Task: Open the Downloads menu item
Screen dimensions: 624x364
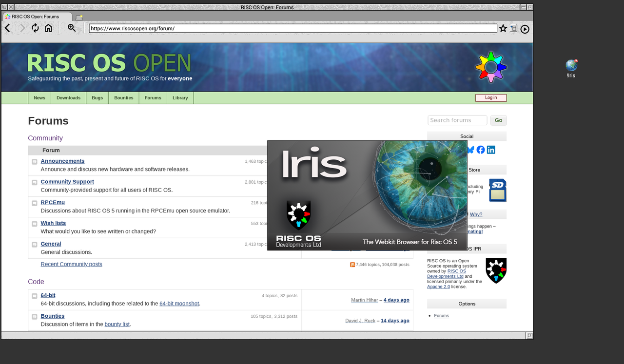Action: (68, 98)
